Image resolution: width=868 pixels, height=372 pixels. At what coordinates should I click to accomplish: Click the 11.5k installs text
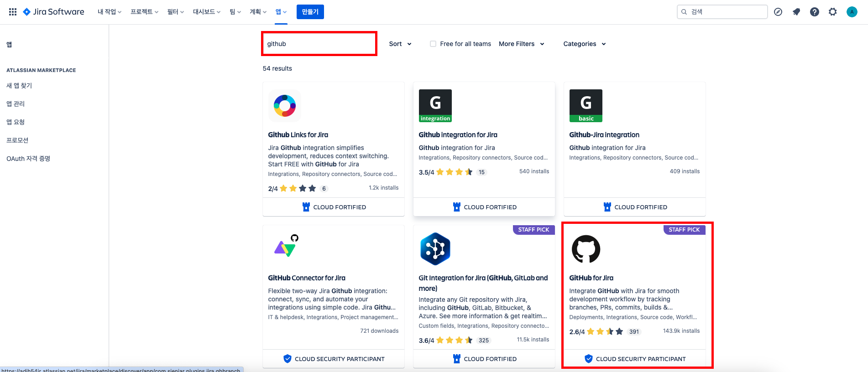coord(533,340)
